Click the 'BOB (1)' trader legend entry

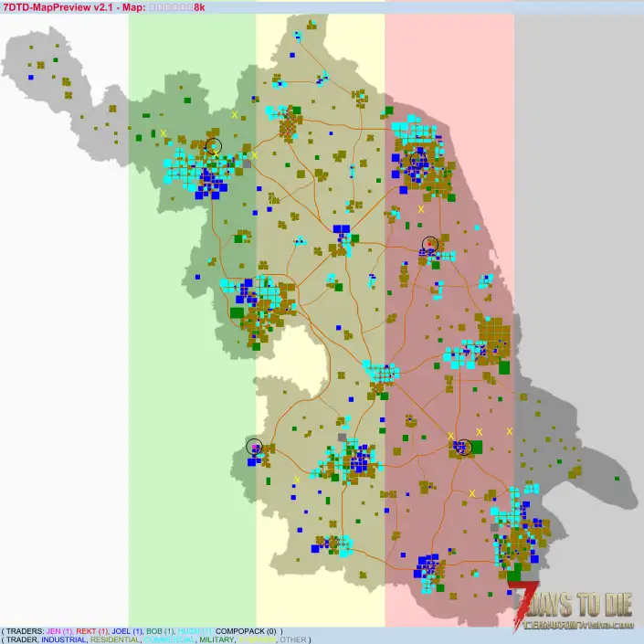[x=161, y=631]
